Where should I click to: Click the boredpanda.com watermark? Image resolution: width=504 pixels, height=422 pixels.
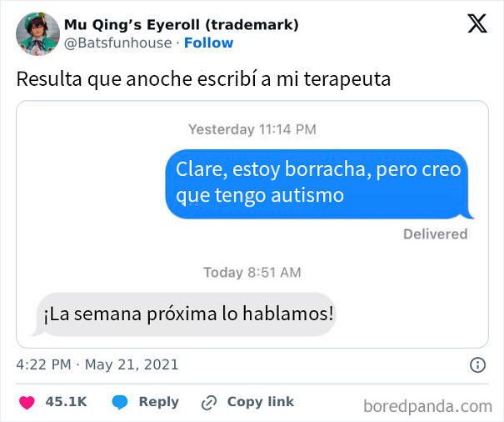[428, 406]
